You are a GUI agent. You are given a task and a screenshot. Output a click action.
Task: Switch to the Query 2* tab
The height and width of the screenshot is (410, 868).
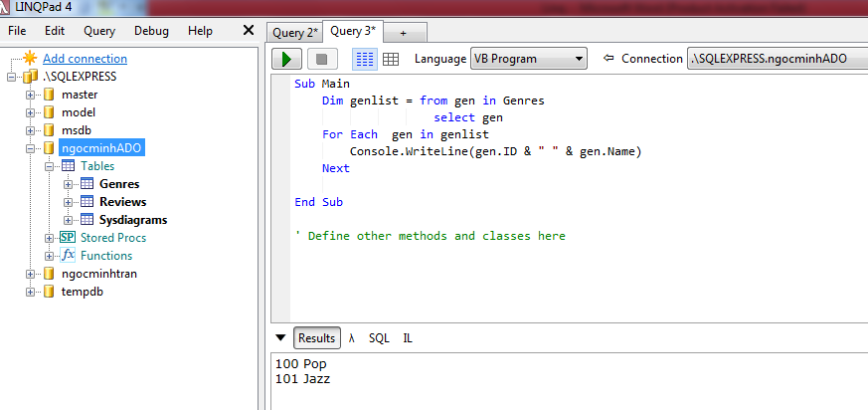(x=295, y=33)
